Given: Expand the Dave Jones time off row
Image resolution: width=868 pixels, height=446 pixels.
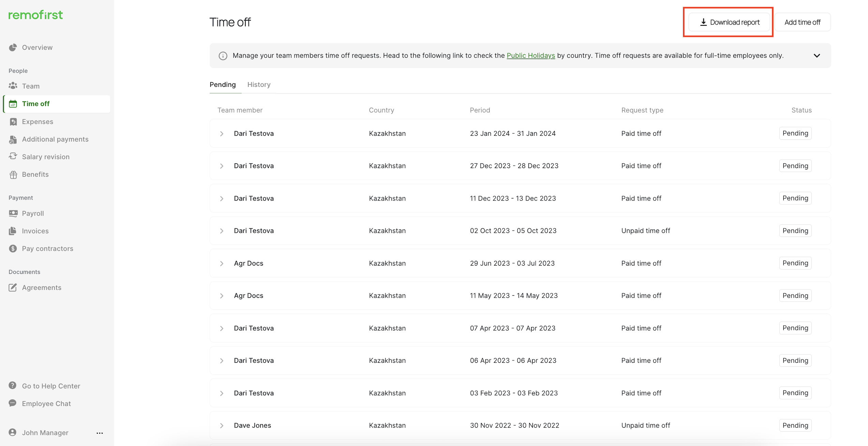Looking at the screenshot, I should click(x=222, y=426).
